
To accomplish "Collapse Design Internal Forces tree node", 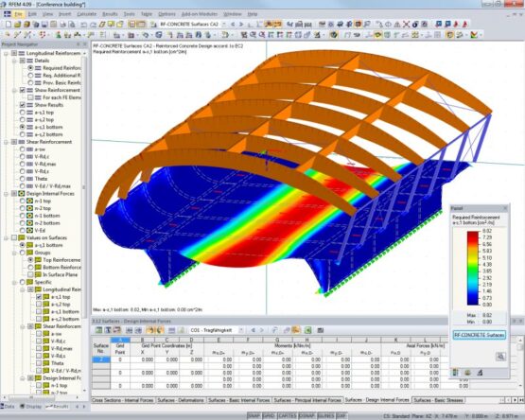I will click(x=6, y=194).
